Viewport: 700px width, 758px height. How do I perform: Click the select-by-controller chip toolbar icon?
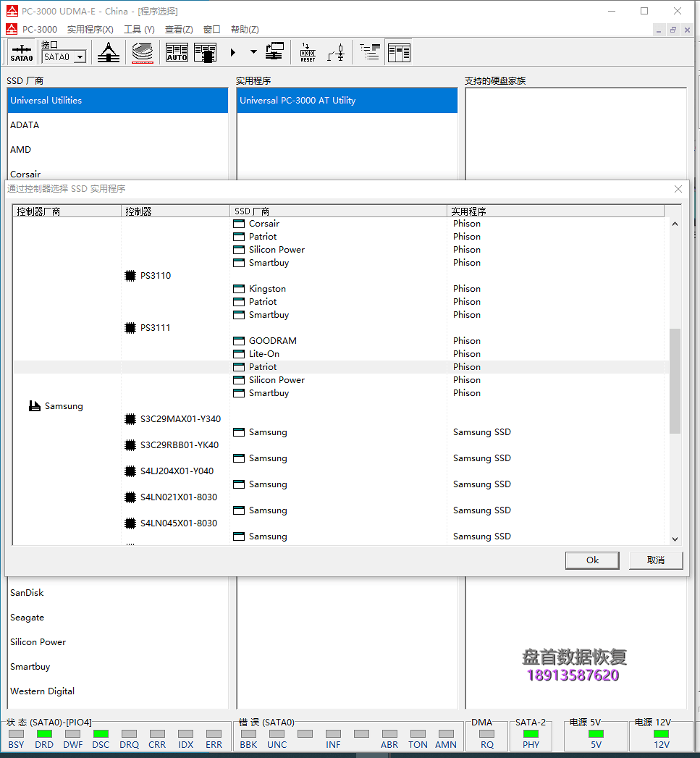click(x=206, y=53)
